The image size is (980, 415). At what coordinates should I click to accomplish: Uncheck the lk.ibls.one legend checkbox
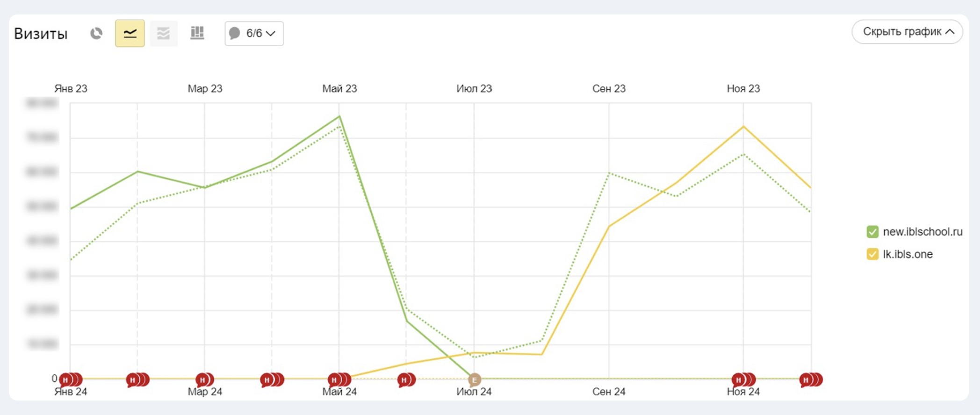(x=872, y=254)
